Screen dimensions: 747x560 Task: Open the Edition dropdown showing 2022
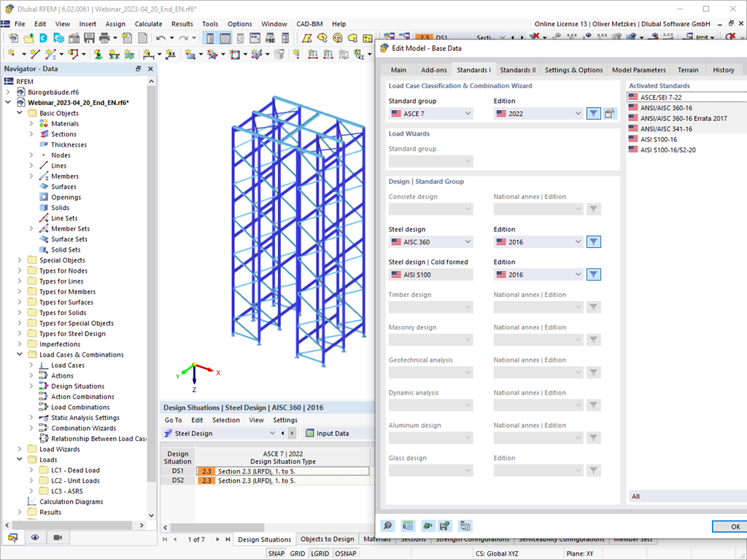(x=538, y=113)
